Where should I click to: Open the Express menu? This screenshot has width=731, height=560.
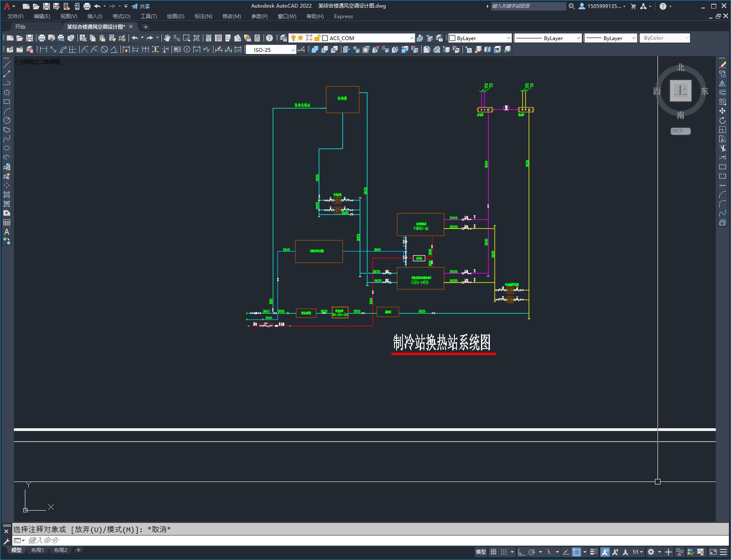click(x=343, y=16)
